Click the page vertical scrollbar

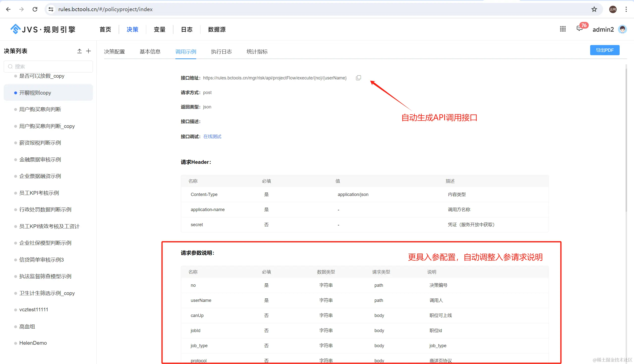[x=626, y=140]
